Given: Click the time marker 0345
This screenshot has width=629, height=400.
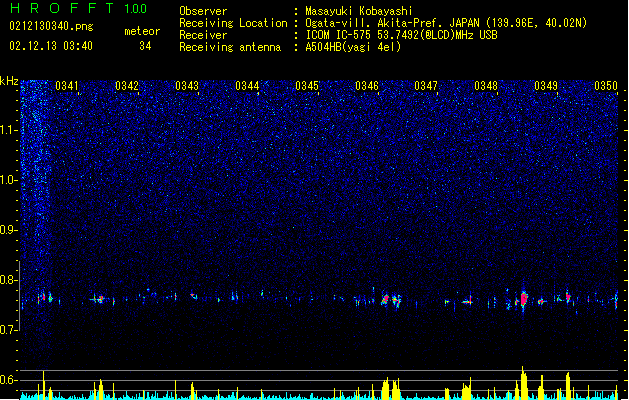Looking at the screenshot, I should 307,86.
